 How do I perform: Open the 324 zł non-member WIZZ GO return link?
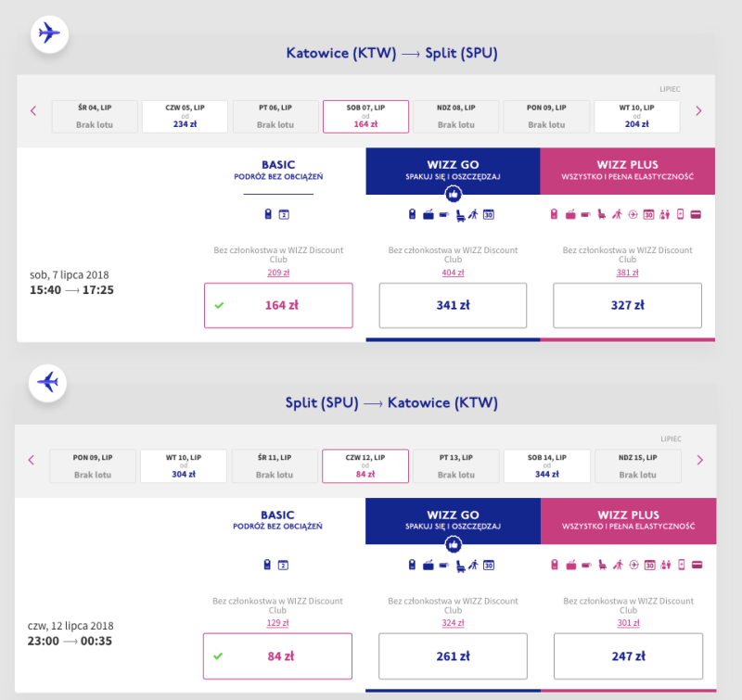click(x=453, y=622)
